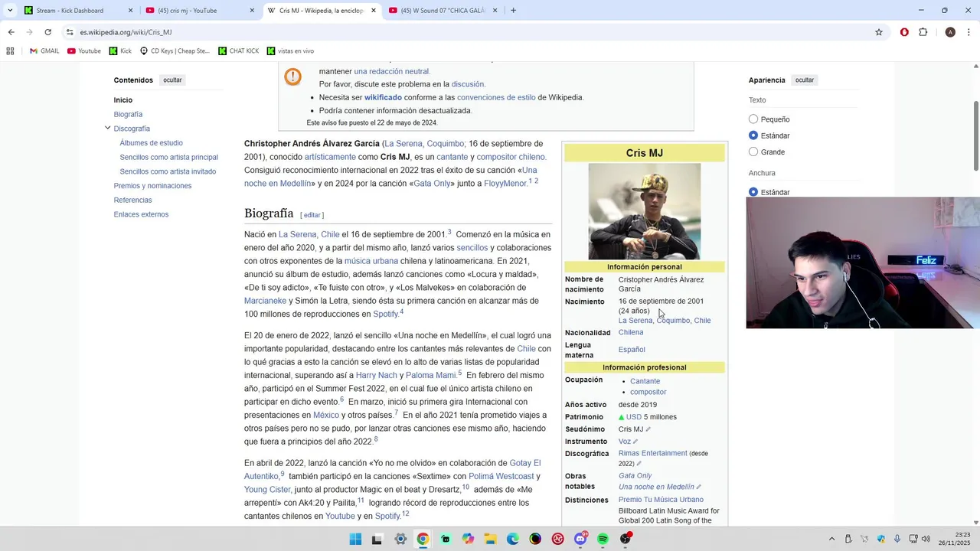Open the Premio Tu Música Urbano link
The image size is (980, 551).
pos(661,500)
